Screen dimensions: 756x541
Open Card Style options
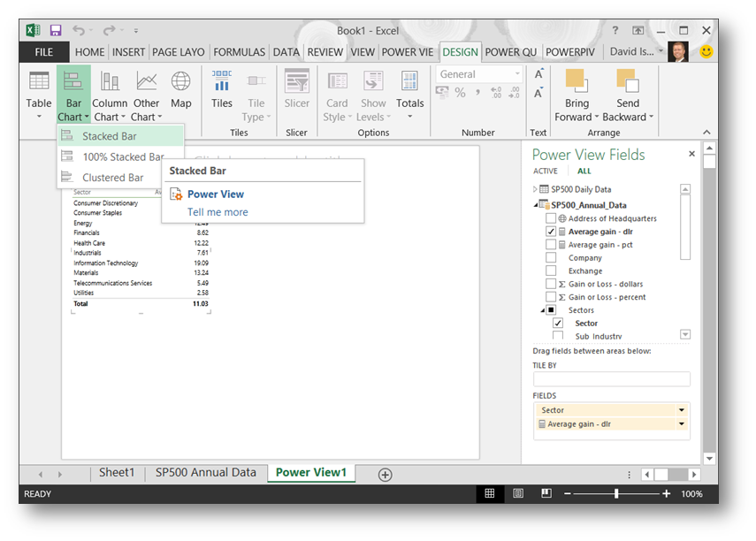337,95
